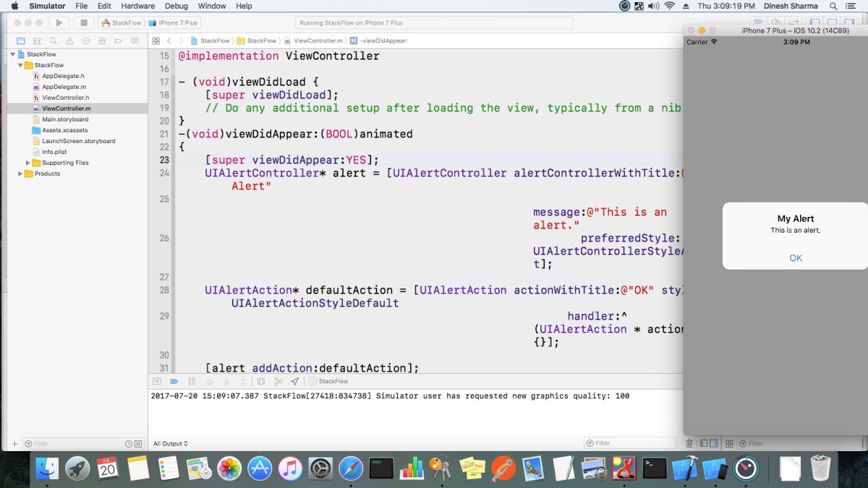Select ViewController.h in navigator
Viewport: 868px width, 488px height.
coord(65,98)
